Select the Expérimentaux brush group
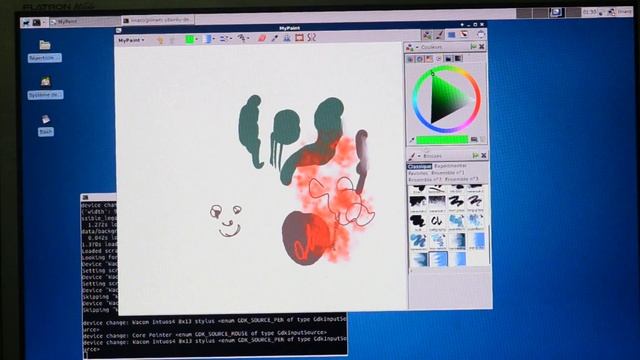 [x=450, y=166]
